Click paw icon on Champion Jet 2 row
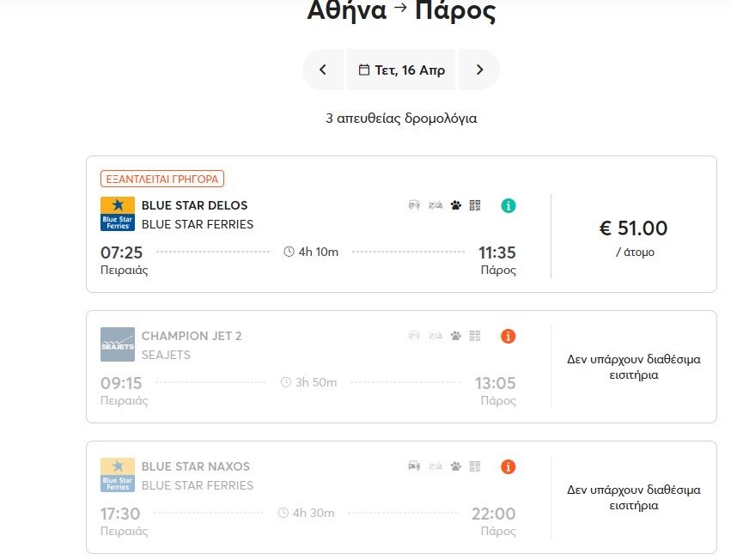 click(x=456, y=336)
